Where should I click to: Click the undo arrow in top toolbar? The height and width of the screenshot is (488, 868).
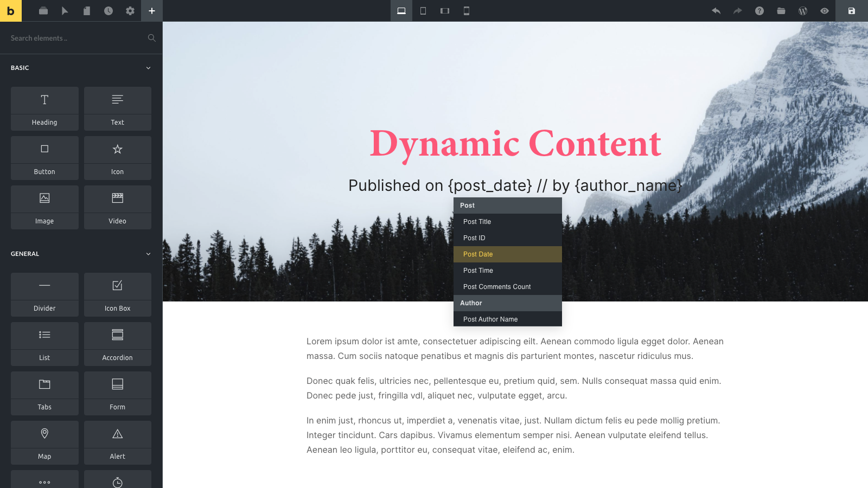click(x=716, y=11)
